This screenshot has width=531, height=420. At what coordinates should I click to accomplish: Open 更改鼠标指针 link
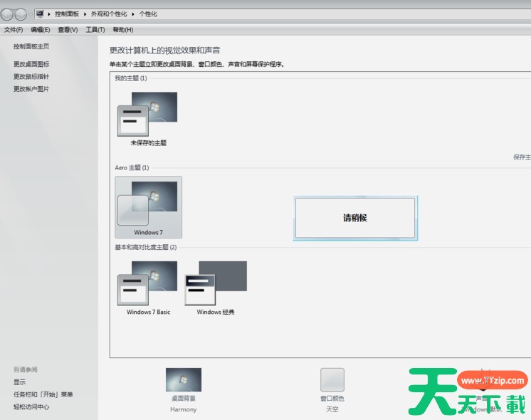pos(31,77)
